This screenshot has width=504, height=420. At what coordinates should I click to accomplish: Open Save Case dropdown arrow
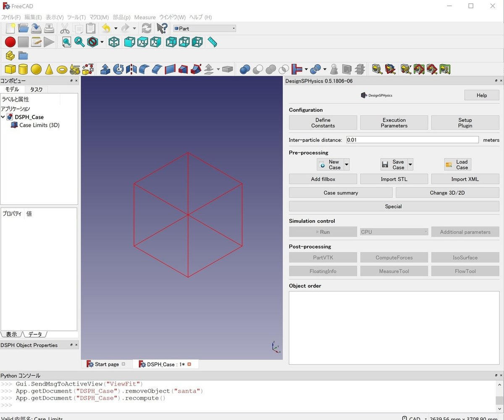(x=410, y=164)
